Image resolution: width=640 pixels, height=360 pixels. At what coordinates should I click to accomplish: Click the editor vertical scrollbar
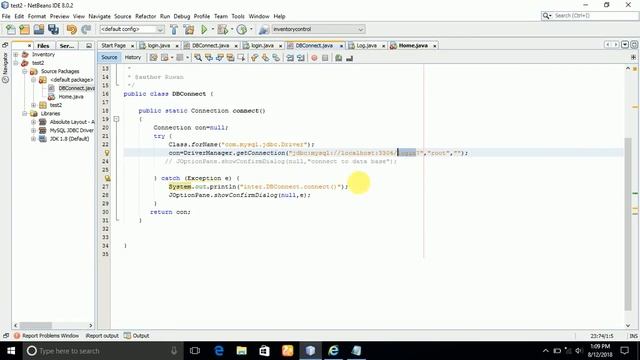[x=628, y=224]
